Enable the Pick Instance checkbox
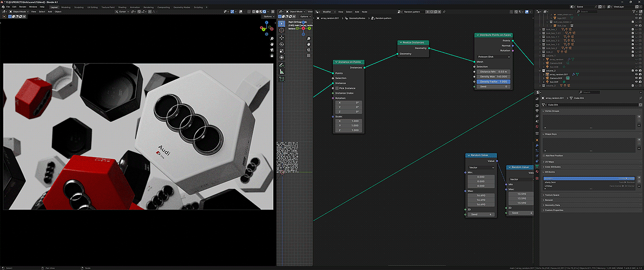Screen dimensions: 644x270 pyautogui.click(x=337, y=88)
